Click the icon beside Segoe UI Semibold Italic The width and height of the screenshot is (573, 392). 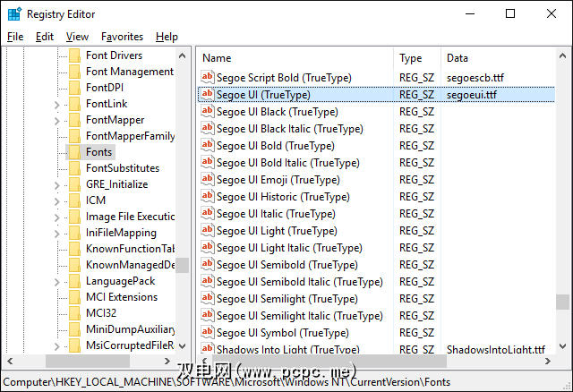pos(207,281)
